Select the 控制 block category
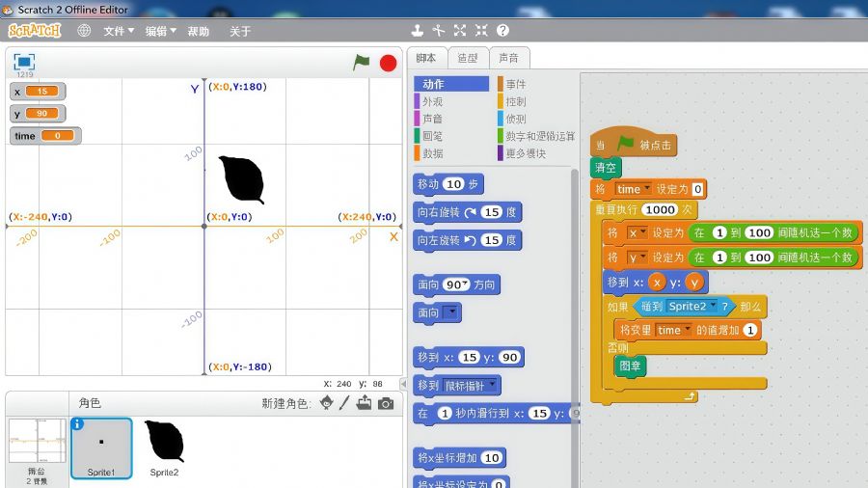 point(516,101)
